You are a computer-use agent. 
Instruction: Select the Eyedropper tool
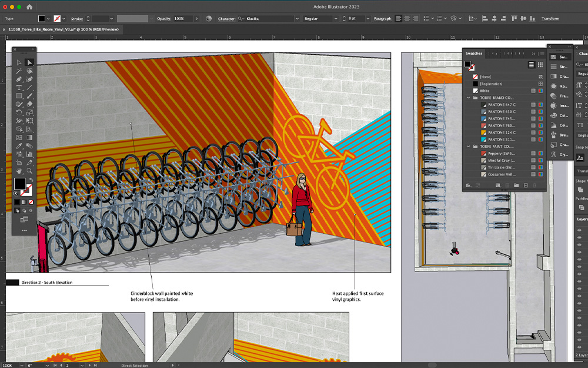(19, 145)
